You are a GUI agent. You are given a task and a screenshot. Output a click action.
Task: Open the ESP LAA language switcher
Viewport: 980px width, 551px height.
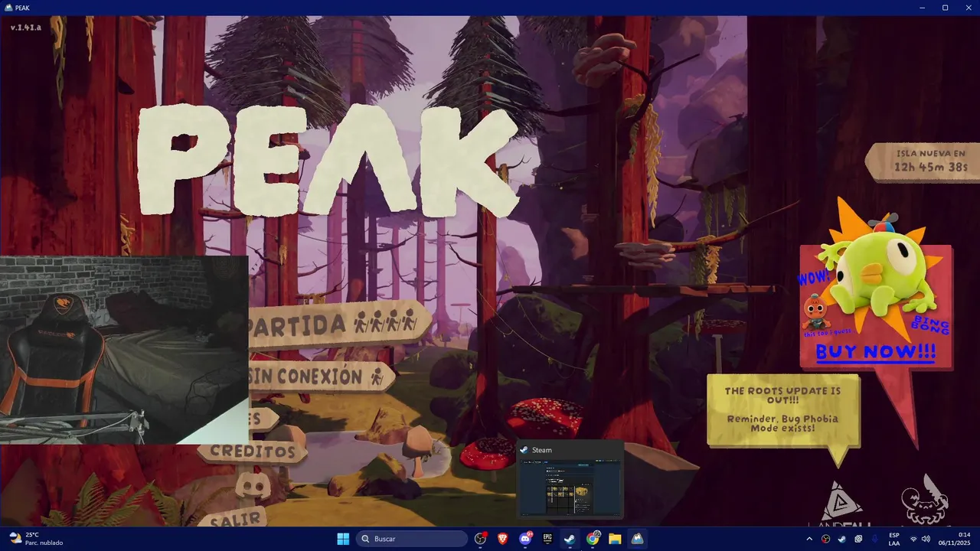click(894, 539)
